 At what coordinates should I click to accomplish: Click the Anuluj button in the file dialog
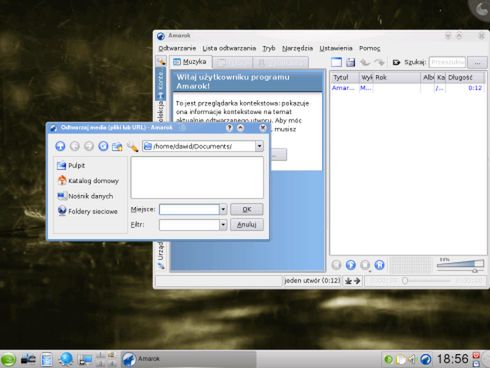pos(247,225)
